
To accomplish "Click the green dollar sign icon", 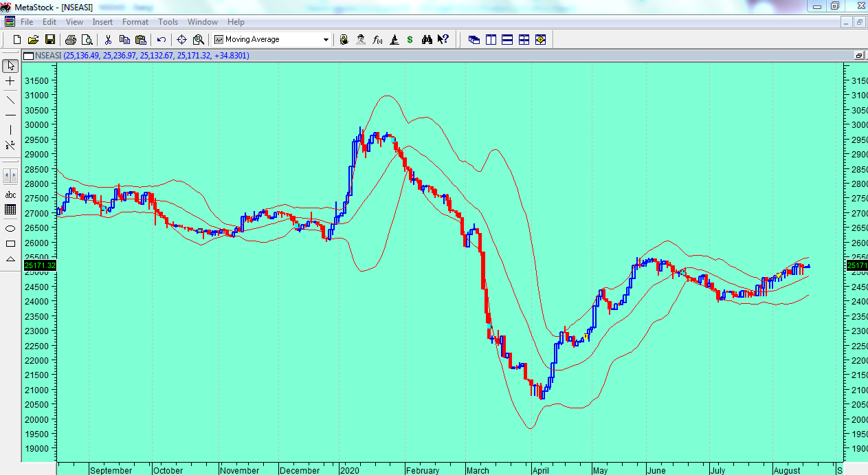I will pyautogui.click(x=410, y=40).
